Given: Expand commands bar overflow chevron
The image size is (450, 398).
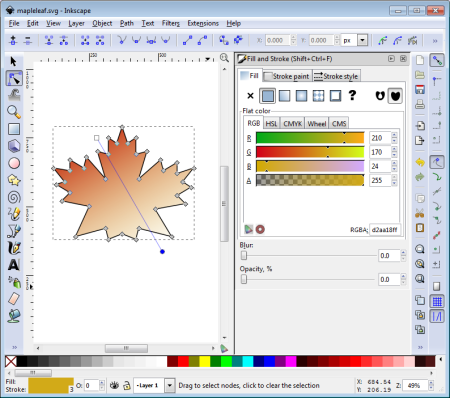Looking at the screenshot, I should 420,347.
